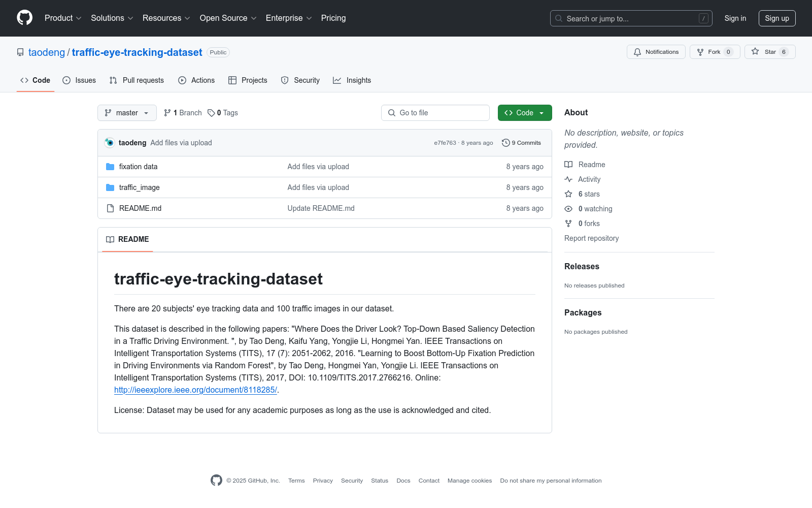The width and height of the screenshot is (812, 508).
Task: Click Do not share my personal information
Action: pyautogui.click(x=551, y=481)
